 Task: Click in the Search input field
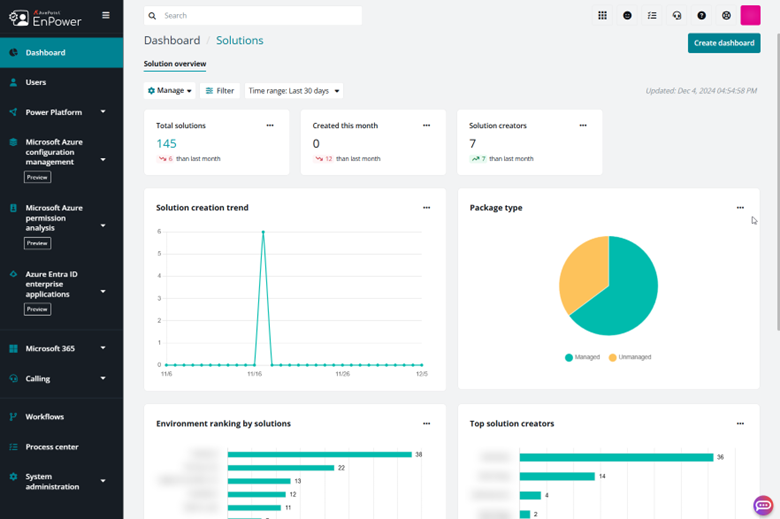(253, 15)
